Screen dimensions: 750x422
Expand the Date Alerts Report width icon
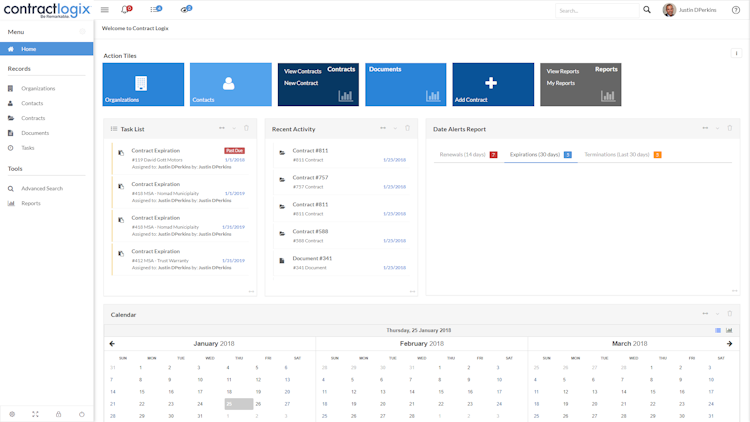point(705,128)
